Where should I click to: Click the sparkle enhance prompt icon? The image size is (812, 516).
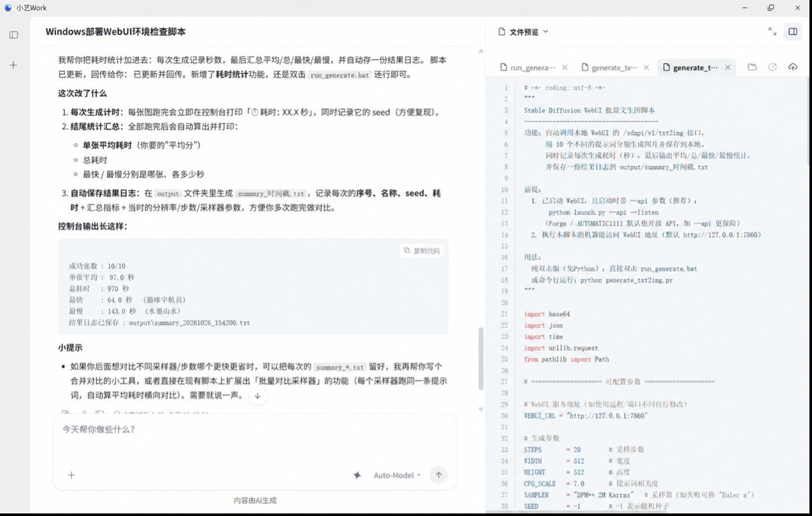[357, 475]
